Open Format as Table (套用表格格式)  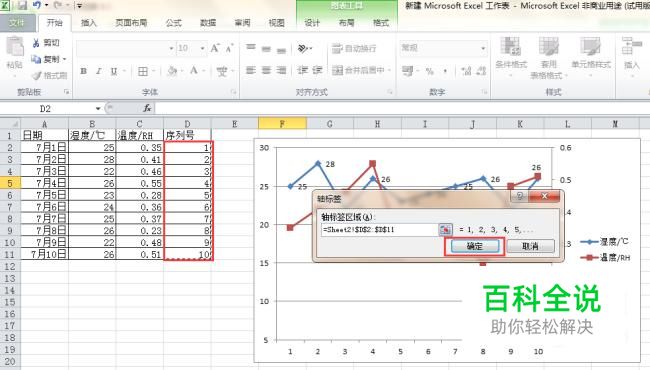(x=548, y=58)
